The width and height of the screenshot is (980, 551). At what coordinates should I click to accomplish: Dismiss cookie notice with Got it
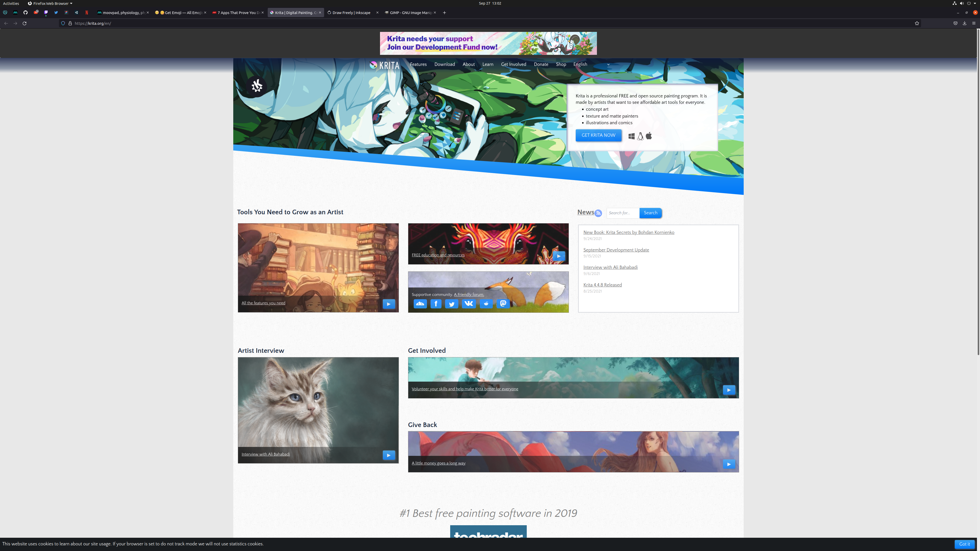pyautogui.click(x=964, y=544)
